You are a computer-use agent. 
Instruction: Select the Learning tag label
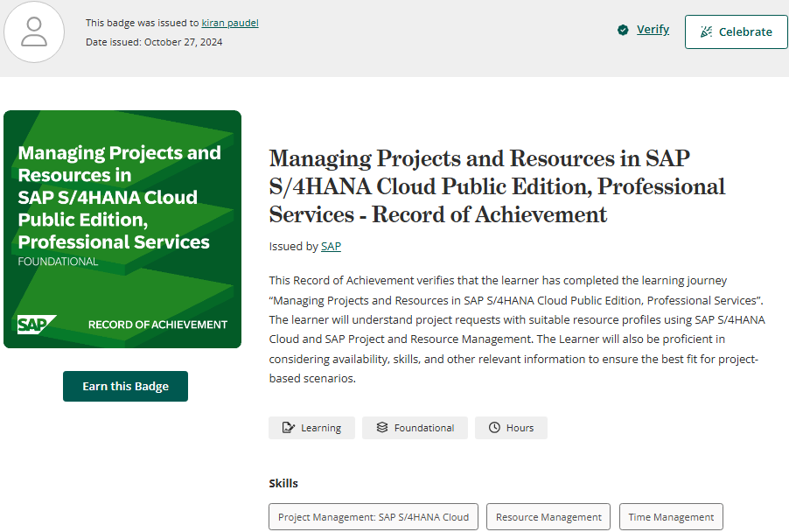[321, 428]
